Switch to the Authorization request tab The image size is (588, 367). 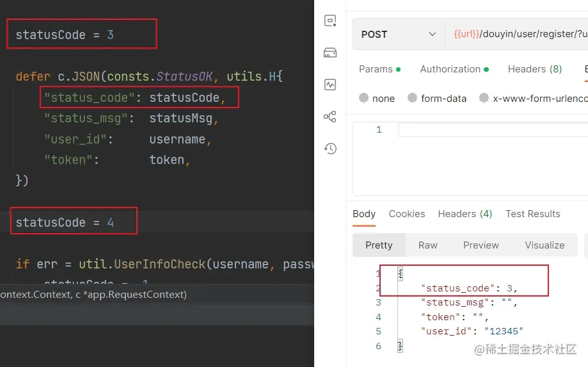coord(454,69)
